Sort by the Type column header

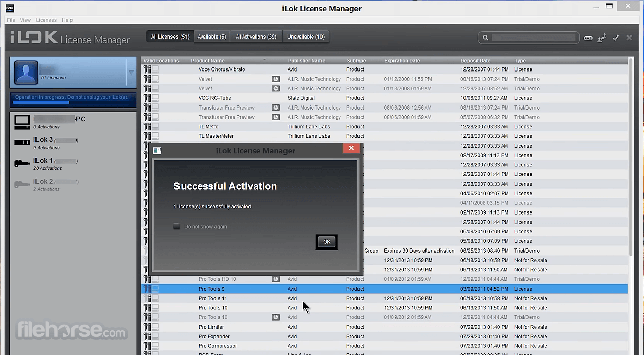click(x=520, y=61)
